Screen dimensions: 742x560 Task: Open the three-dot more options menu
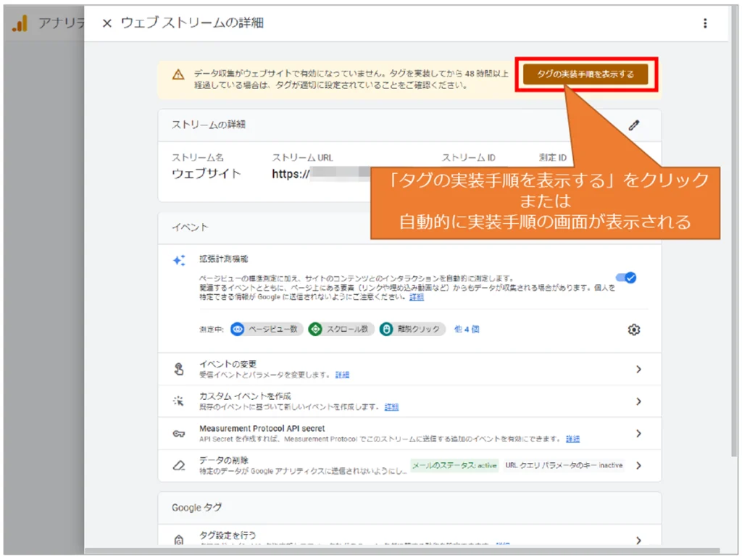point(705,23)
